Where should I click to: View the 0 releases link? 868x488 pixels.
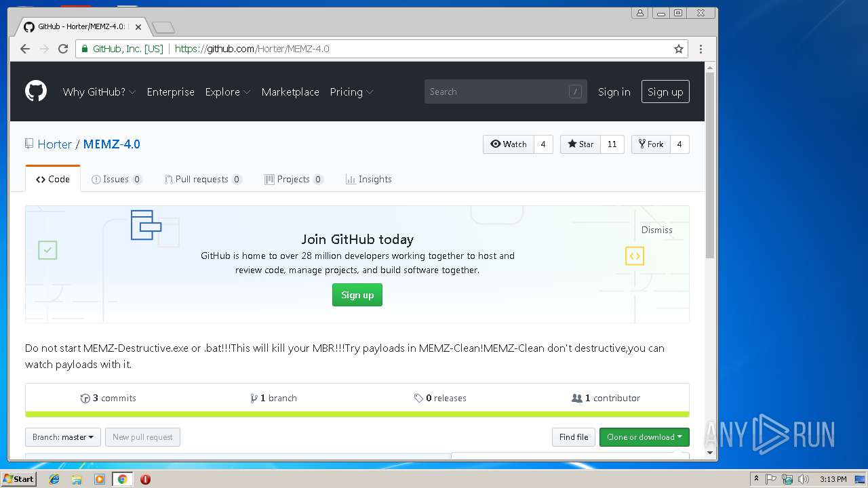440,398
